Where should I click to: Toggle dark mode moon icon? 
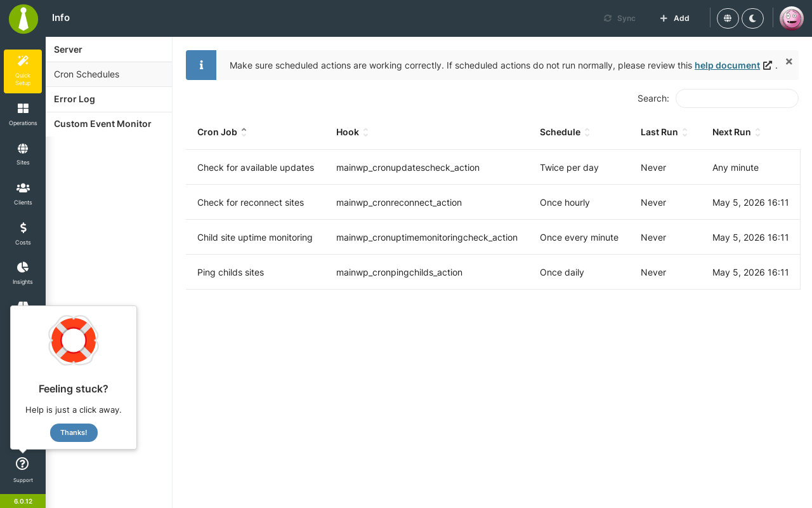click(752, 18)
